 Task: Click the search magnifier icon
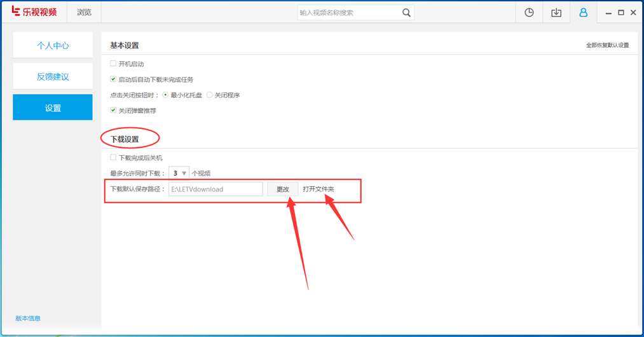[406, 13]
